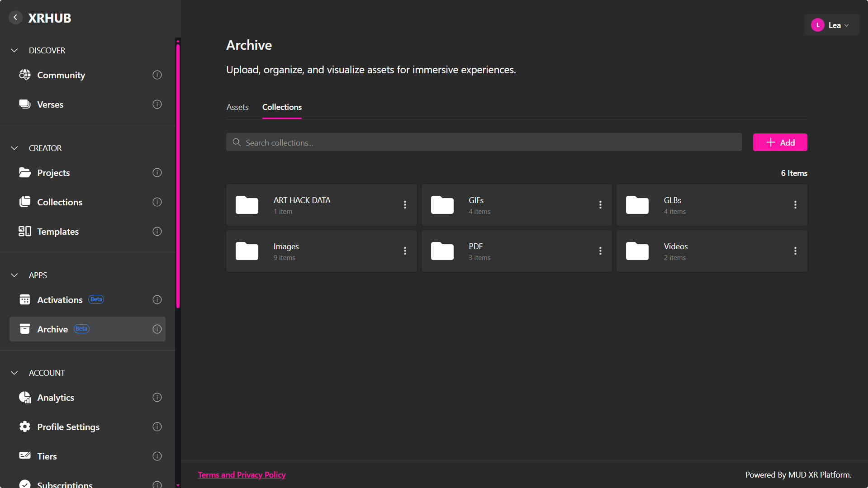This screenshot has height=488, width=868.
Task: Switch to the Assets tab
Action: (x=237, y=107)
